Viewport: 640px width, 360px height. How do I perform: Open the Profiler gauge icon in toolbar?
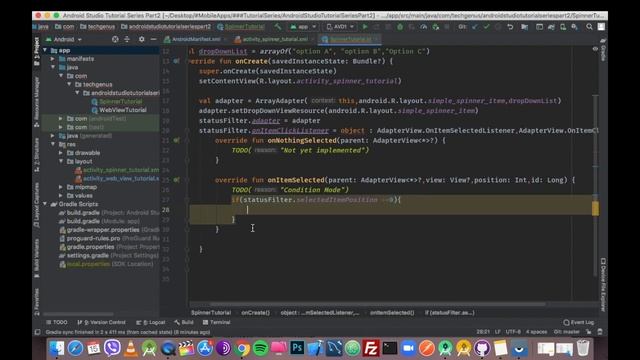tap(424, 27)
